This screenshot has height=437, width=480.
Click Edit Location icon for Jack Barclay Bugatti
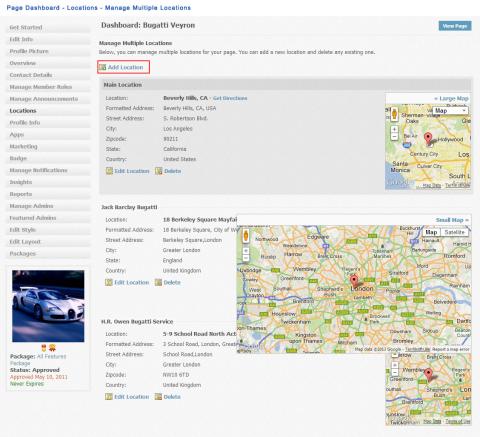pos(109,282)
